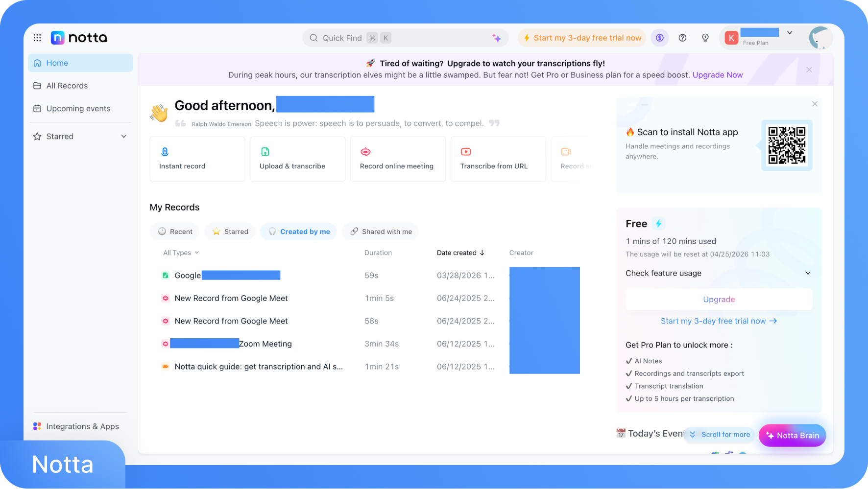Viewport: 868px width, 489px height.
Task: Open the apps grid menu icon
Action: click(37, 38)
